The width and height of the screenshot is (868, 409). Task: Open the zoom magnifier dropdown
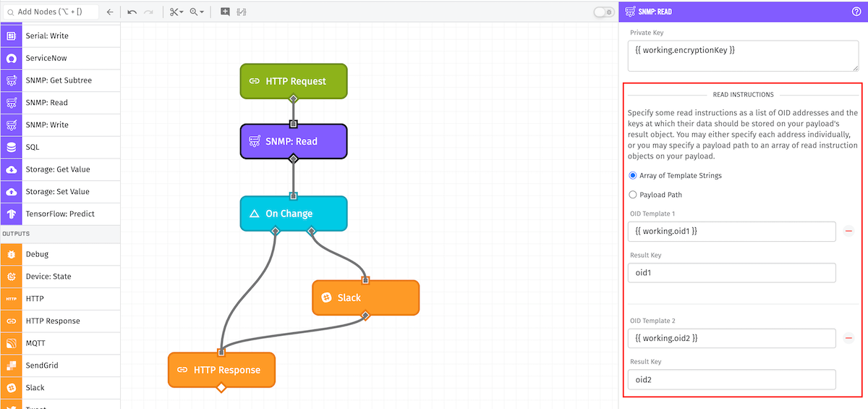tap(196, 12)
